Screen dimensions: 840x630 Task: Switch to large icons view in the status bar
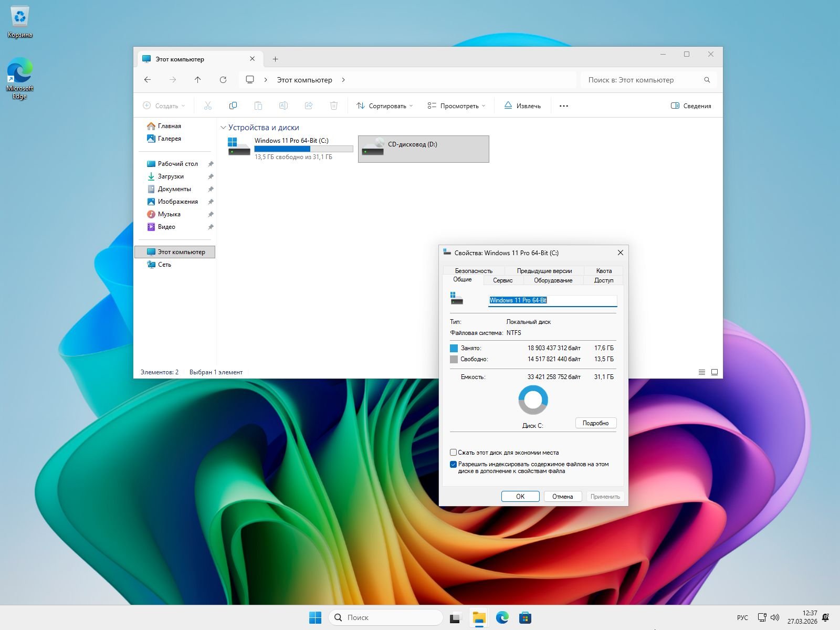714,372
